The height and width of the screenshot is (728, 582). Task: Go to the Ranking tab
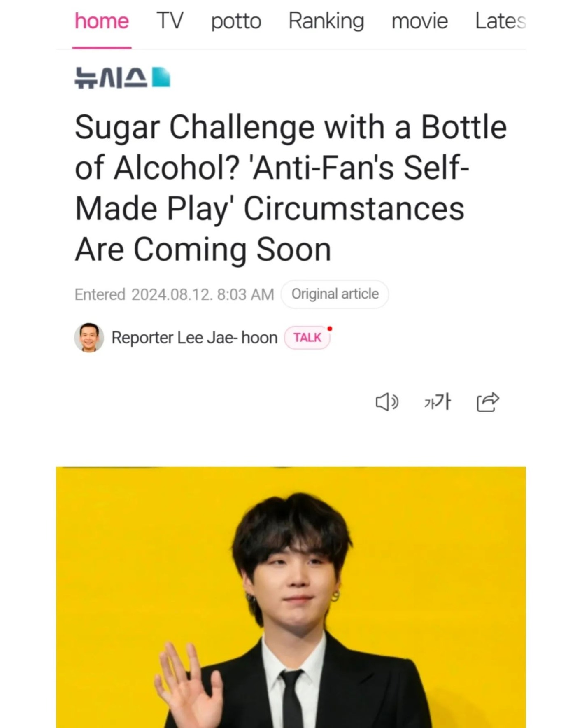pos(326,21)
